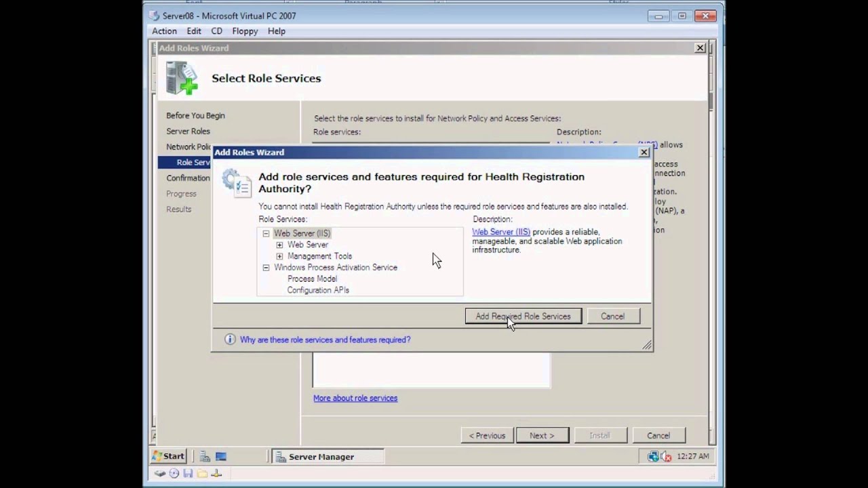The image size is (868, 488).
Task: Click Server Manager quick launch icon
Action: tap(205, 457)
